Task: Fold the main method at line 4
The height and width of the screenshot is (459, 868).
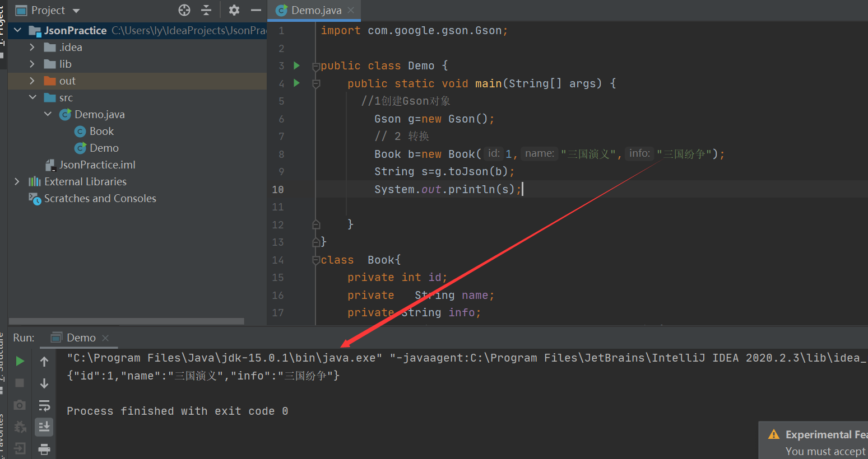Action: tap(316, 84)
